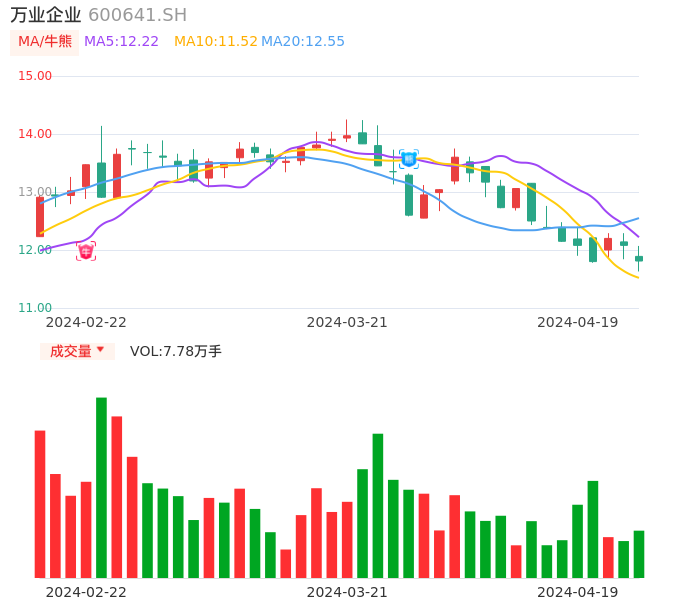This screenshot has height=606, width=686.
Task: Click the first red candlestick at chart left
Action: (40, 216)
